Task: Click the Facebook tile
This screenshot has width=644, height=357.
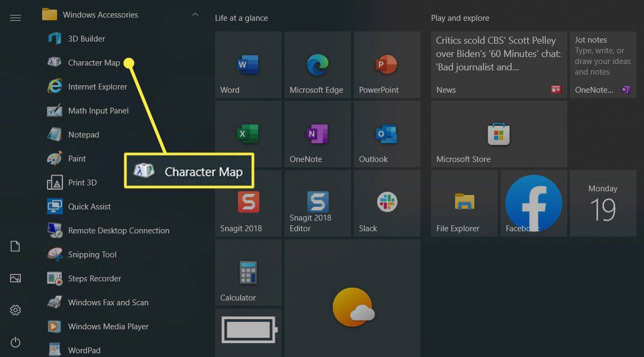Action: point(534,204)
